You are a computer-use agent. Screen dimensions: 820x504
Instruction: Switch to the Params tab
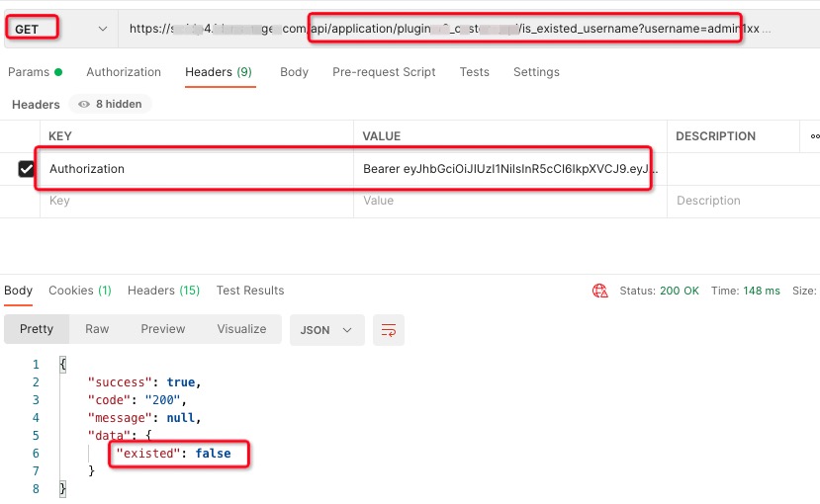coord(28,72)
